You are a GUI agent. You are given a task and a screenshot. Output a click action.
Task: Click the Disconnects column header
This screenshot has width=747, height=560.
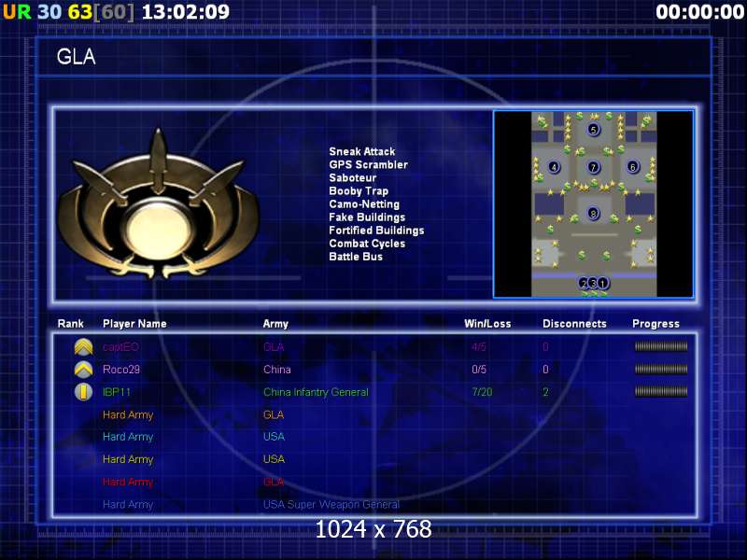click(x=574, y=324)
